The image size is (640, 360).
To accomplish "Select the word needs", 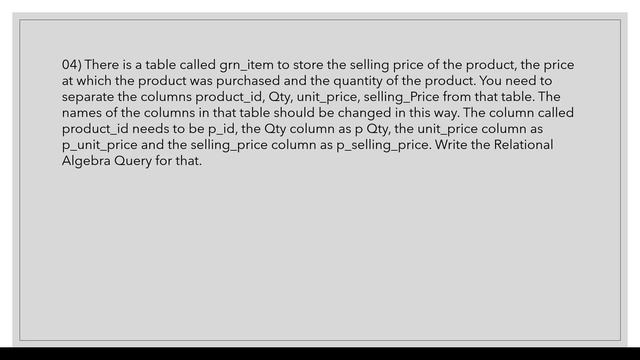I will [x=150, y=129].
